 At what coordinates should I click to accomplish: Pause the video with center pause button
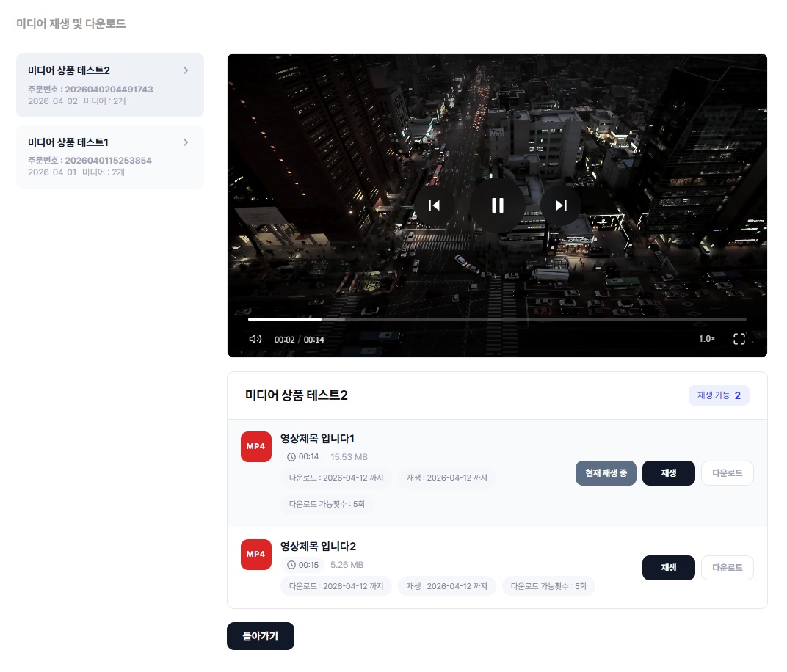tap(497, 205)
